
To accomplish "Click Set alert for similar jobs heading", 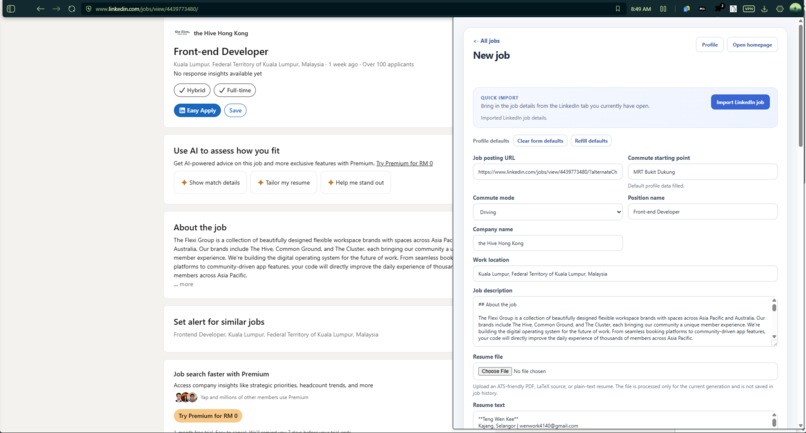I will coord(219,322).
